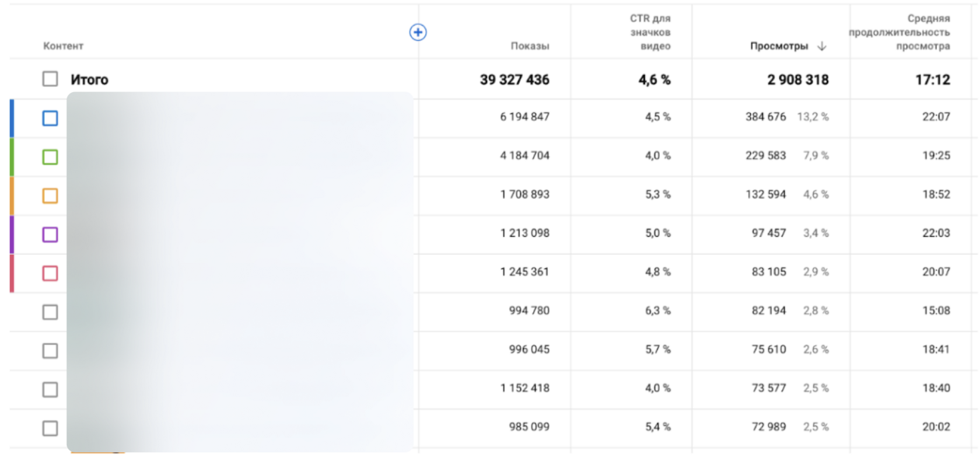
Task: Click the blue color bar of first row
Action: 12,118
